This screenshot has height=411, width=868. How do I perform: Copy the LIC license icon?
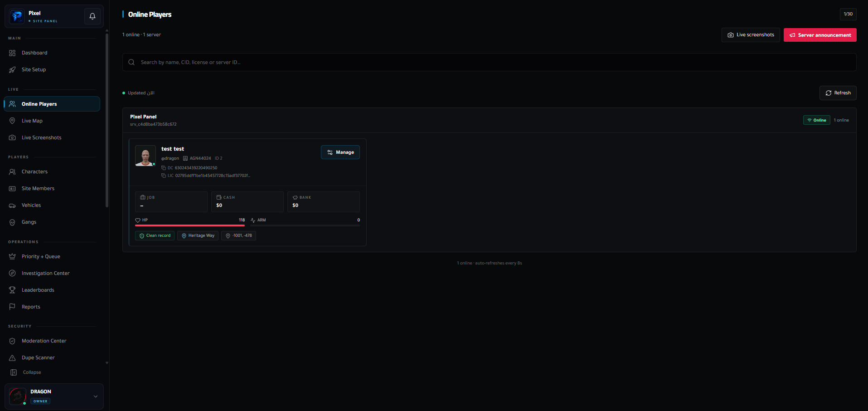tap(164, 176)
